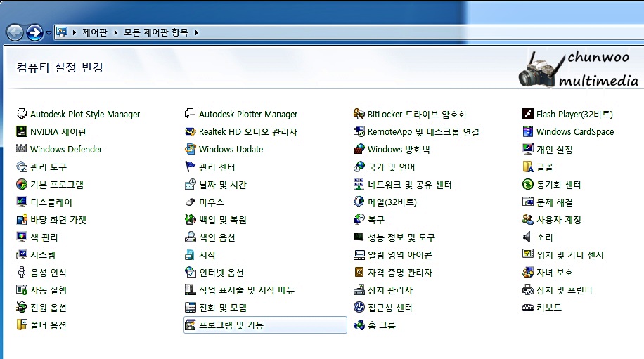This screenshot has height=359, width=644.
Task: Open the 프로그램 및 기능 link
Action: coord(231,325)
